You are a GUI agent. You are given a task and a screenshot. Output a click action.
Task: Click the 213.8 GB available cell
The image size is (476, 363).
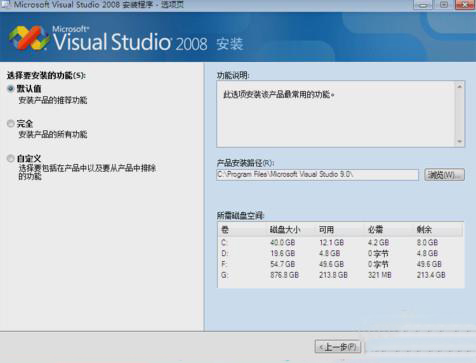333,275
